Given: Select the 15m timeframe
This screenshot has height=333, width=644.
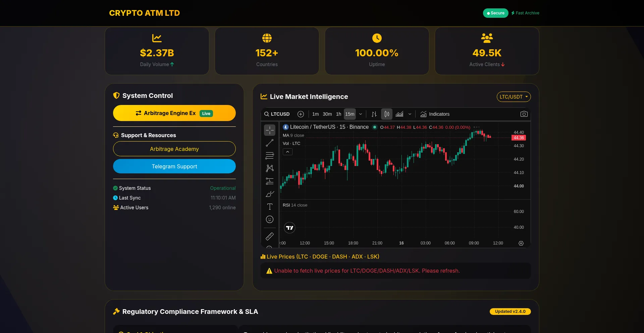Looking at the screenshot, I should (350, 114).
